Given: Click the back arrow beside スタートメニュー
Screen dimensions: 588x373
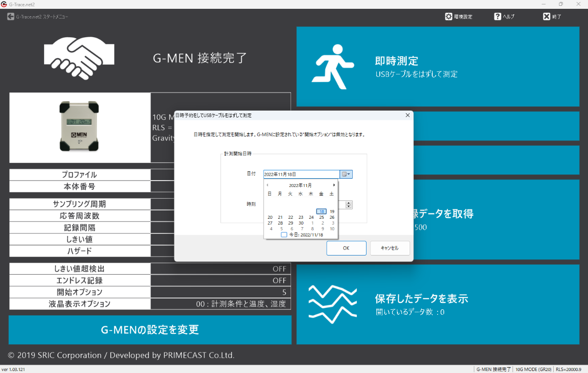Looking at the screenshot, I should point(11,17).
